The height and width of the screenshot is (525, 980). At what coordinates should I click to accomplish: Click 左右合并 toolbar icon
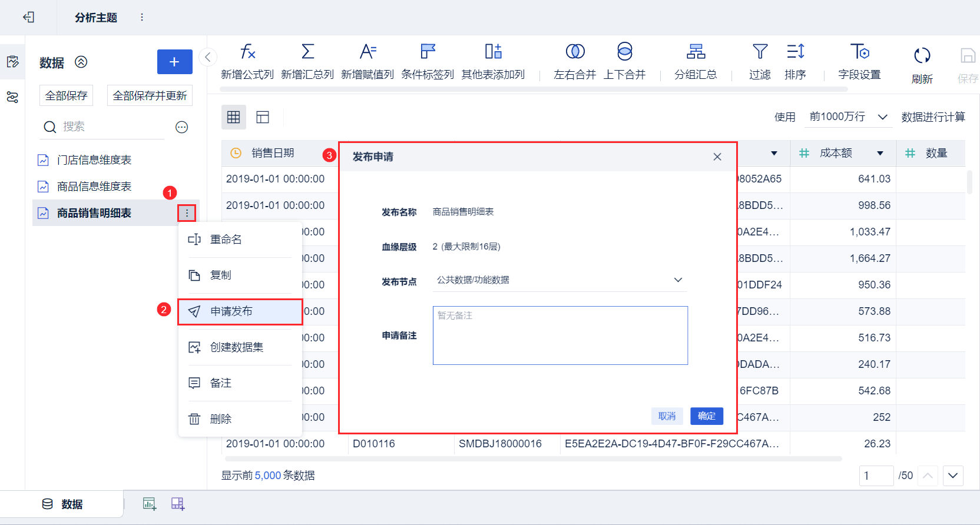click(x=575, y=61)
